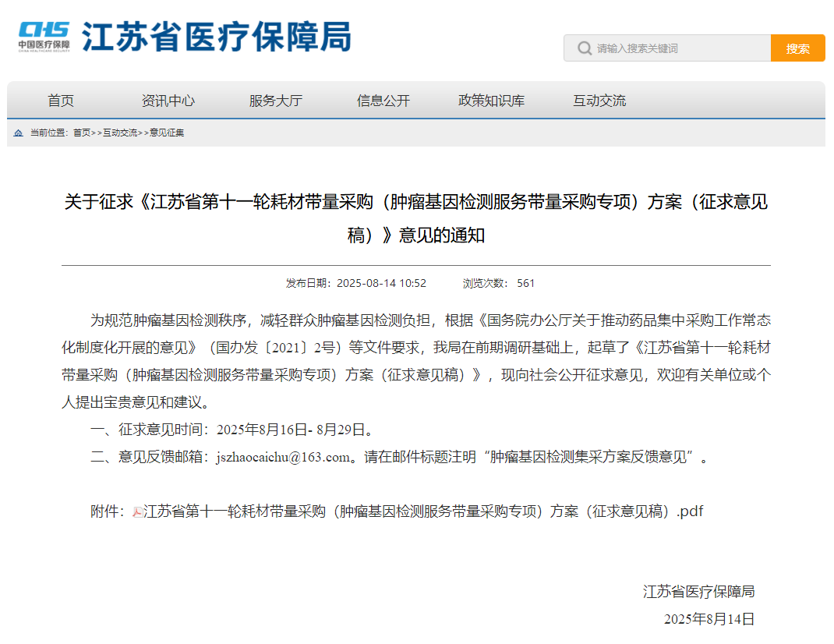Click the home icon in the breadcrumb bar
Viewport: 834px width, 644px height.
click(x=19, y=133)
